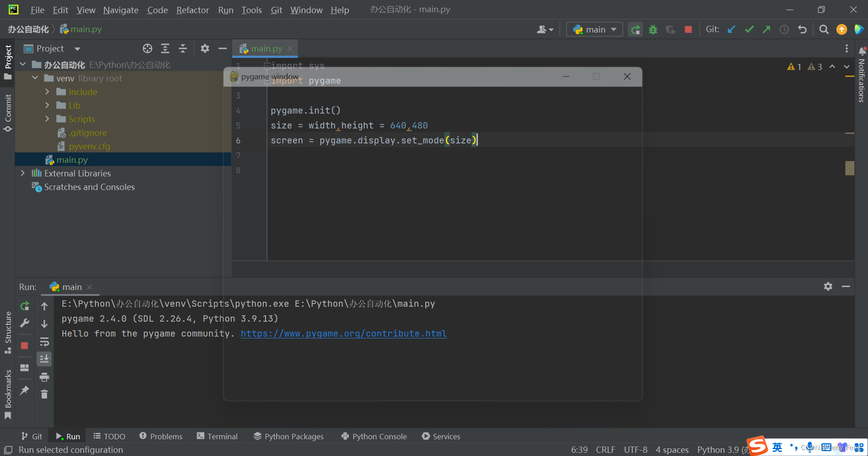The width and height of the screenshot is (868, 456).
Task: Open the File menu
Action: pyautogui.click(x=37, y=9)
